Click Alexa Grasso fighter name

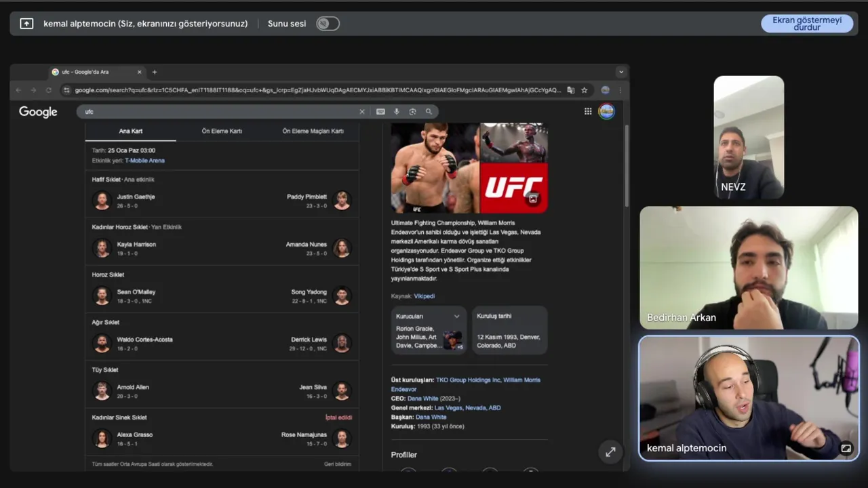tap(135, 434)
